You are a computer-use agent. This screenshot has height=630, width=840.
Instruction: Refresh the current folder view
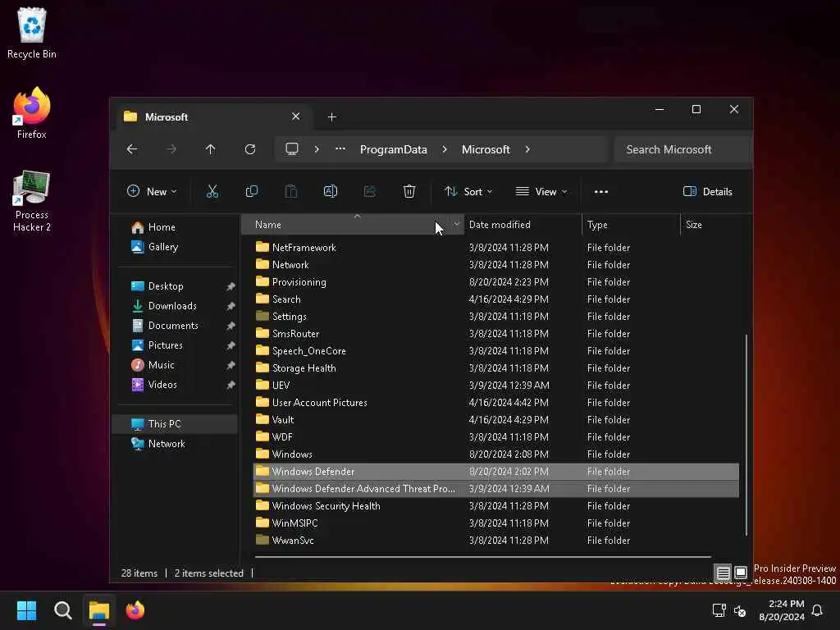coord(250,149)
